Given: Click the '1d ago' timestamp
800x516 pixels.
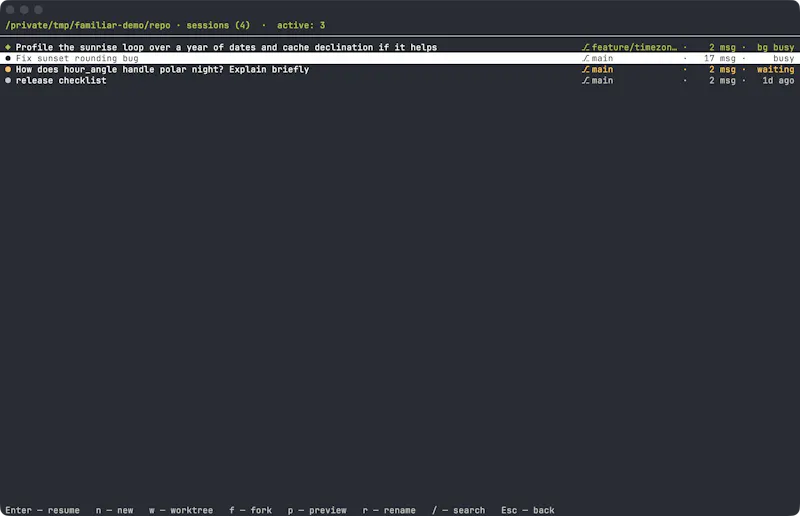Looking at the screenshot, I should point(779,81).
